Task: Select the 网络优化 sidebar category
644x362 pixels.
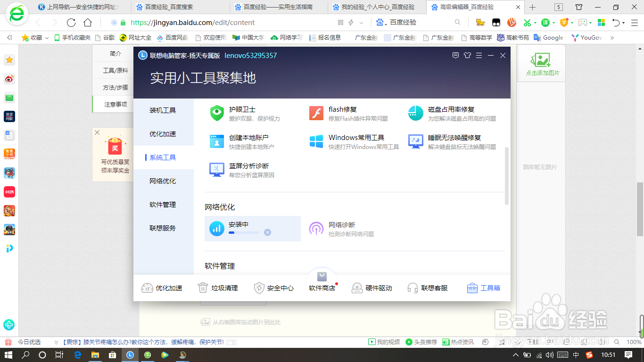Action: tap(163, 181)
